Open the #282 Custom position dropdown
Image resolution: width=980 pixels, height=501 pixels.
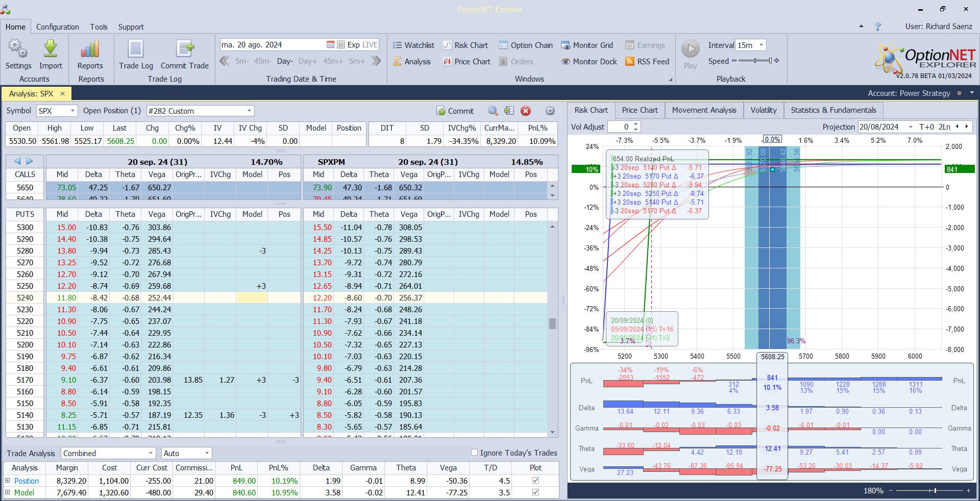point(249,111)
